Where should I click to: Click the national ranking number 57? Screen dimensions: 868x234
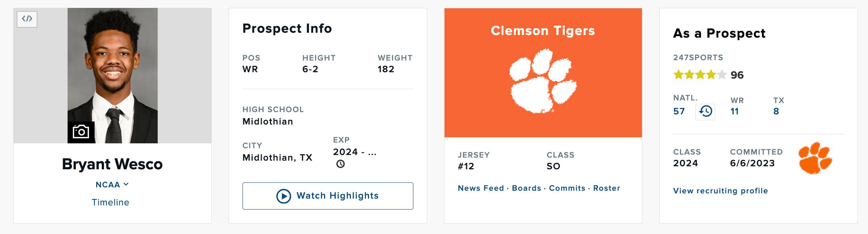679,111
